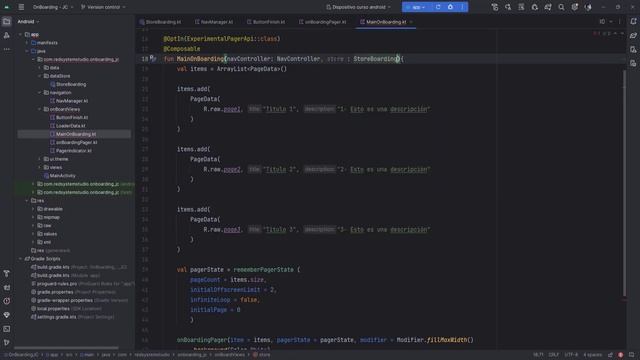Click the first toolbar icon right of the run widget
Viewport: 640px width, 360px height.
coord(495,7)
